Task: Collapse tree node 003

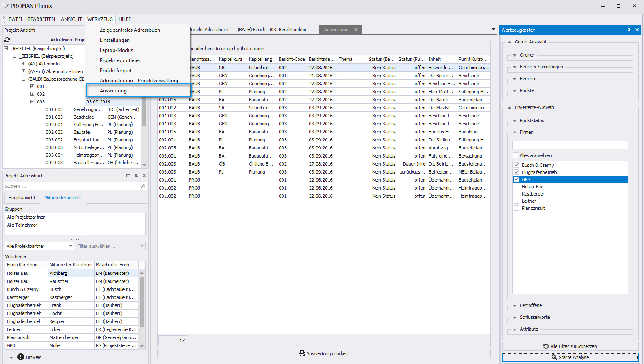Action: coord(32,102)
